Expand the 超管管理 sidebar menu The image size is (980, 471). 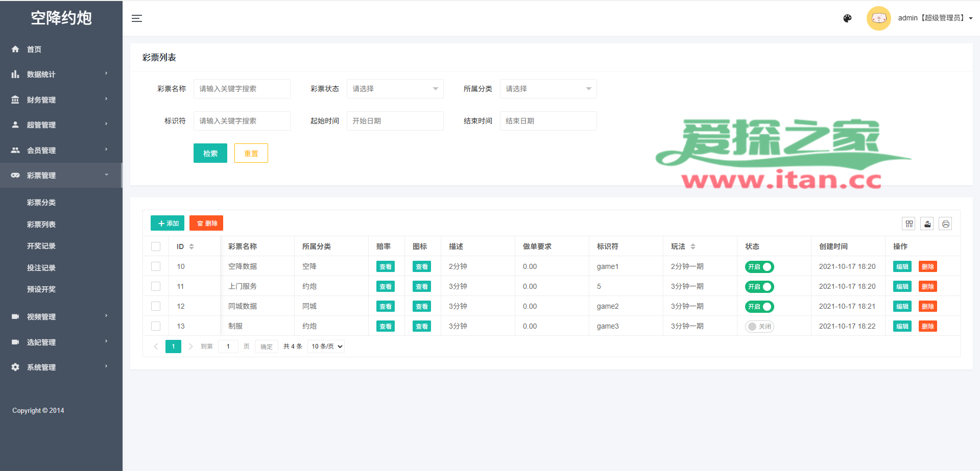61,125
